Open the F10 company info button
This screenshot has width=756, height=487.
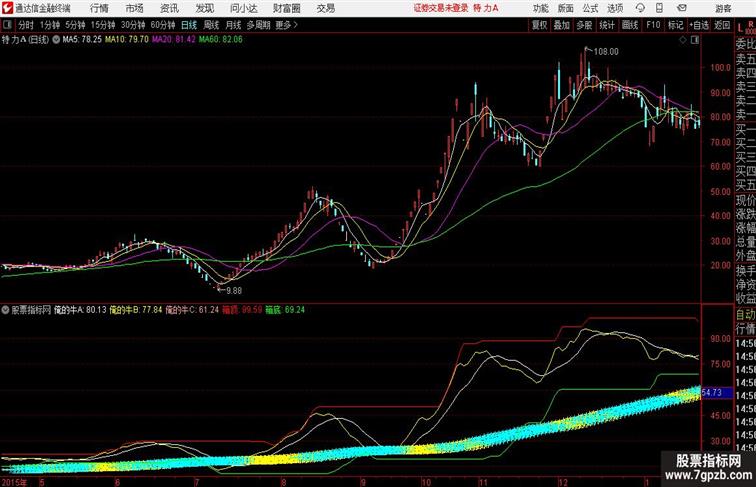pyautogui.click(x=653, y=25)
